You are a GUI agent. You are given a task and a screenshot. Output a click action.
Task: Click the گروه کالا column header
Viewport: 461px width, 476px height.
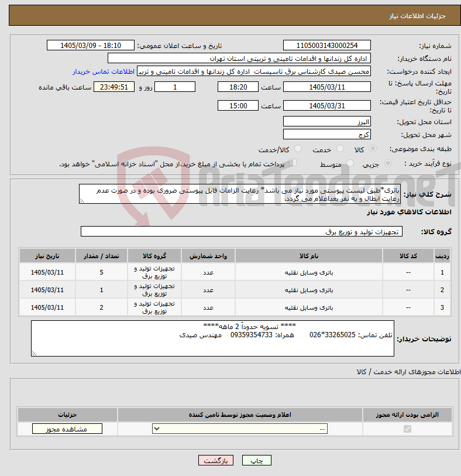click(154, 256)
